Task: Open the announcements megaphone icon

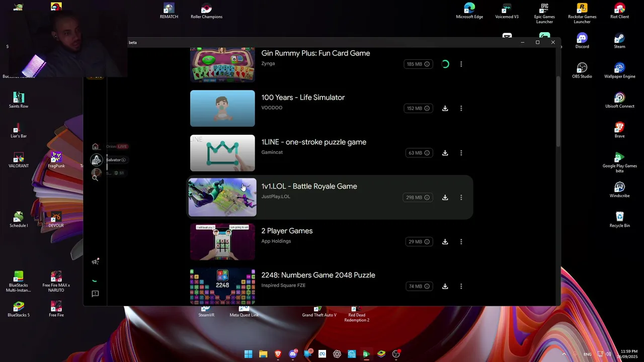Action: (x=95, y=261)
